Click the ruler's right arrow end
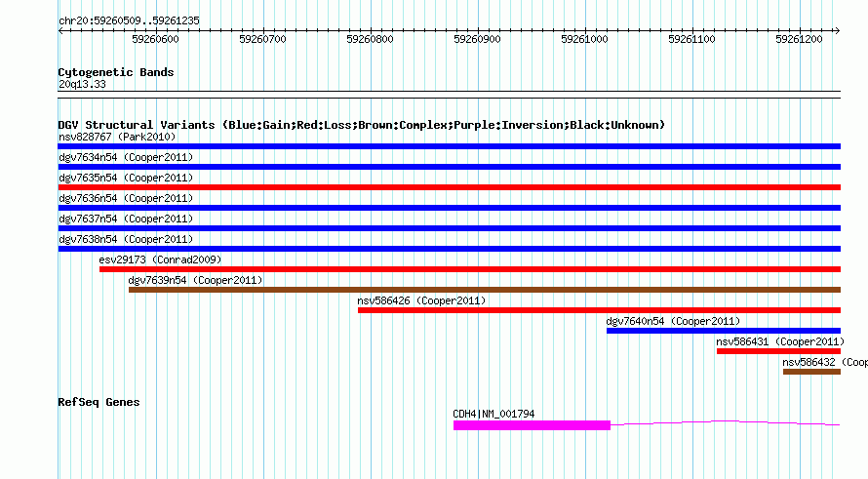The width and height of the screenshot is (868, 479). (838, 31)
